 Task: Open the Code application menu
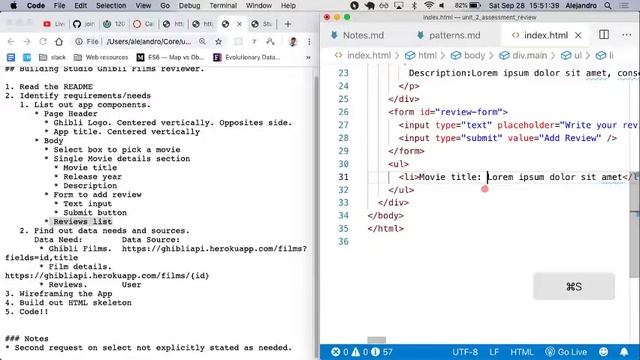tap(36, 6)
